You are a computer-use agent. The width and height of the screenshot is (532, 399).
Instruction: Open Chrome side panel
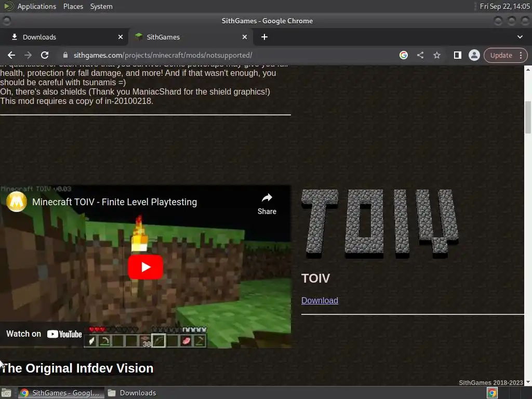[x=457, y=55]
